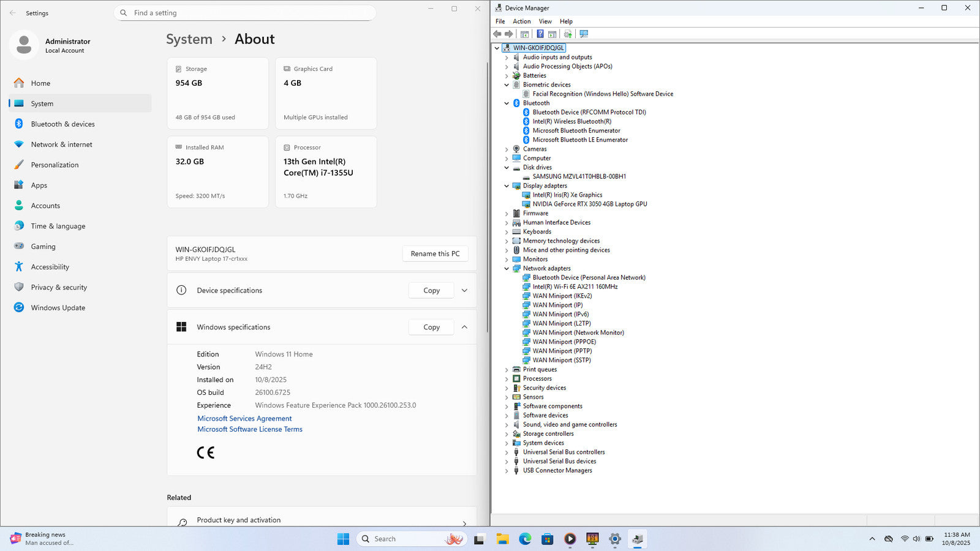Open the Microsoft Services Agreement link
Image resolution: width=980 pixels, height=551 pixels.
point(244,419)
